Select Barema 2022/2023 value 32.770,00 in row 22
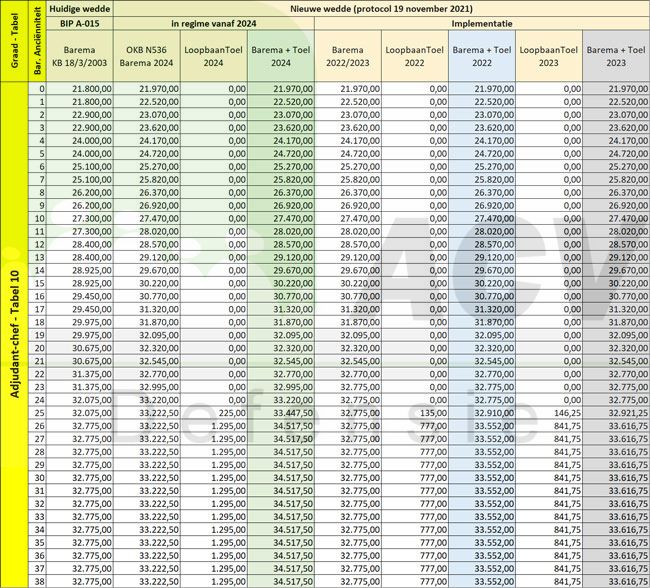 point(348,374)
